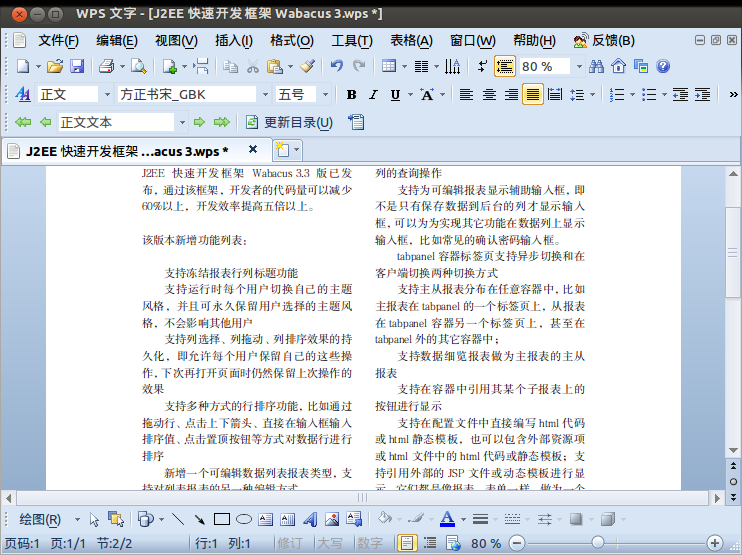The width and height of the screenshot is (742, 555).
Task: Insert a picture from file
Action: [332, 520]
